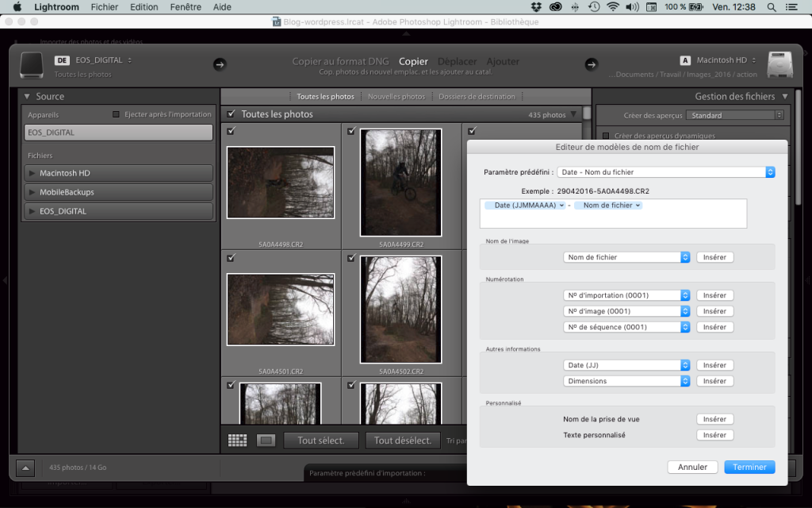Click Terminer to finish the template editor

(x=749, y=467)
